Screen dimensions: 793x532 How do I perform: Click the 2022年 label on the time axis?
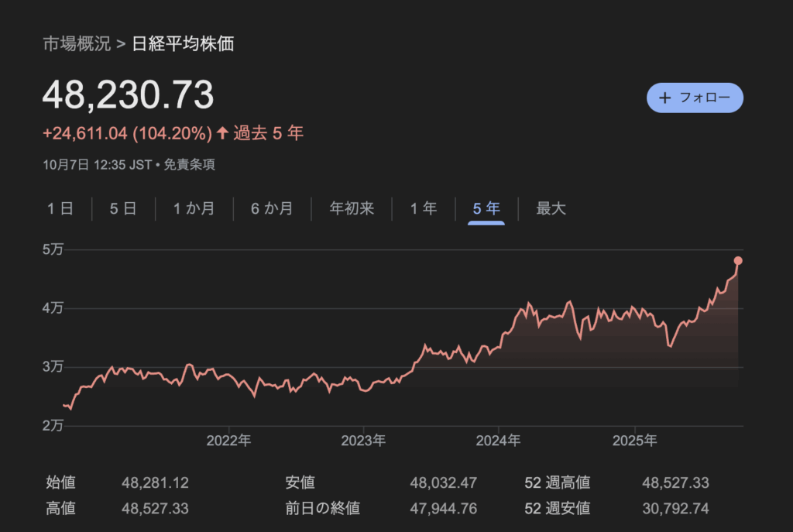pos(230,441)
